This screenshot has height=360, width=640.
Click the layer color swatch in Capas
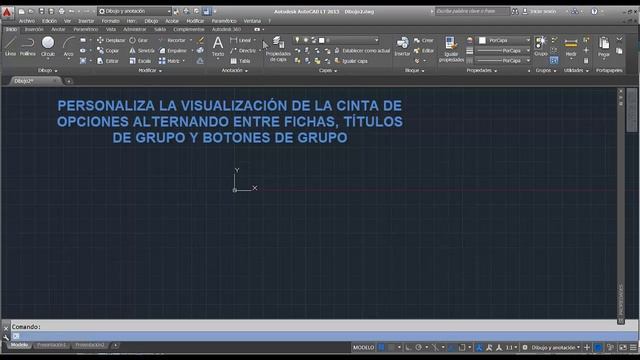tap(322, 40)
